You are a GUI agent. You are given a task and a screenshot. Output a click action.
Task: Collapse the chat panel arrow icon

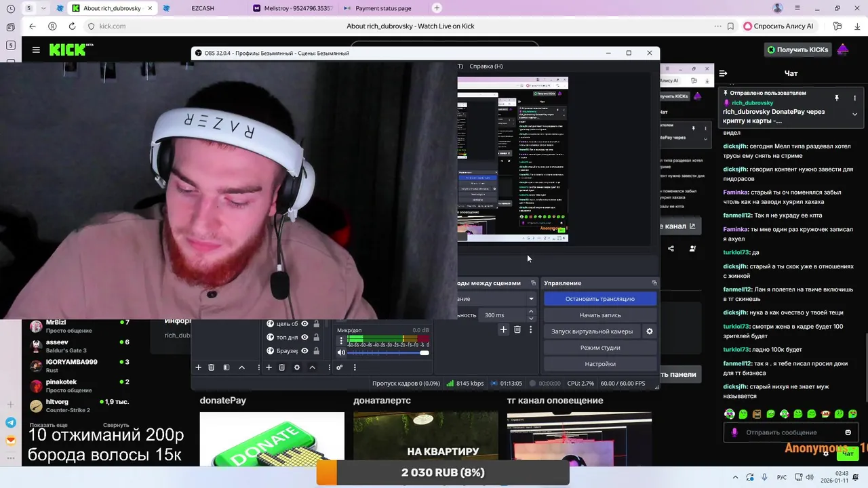[x=723, y=73]
